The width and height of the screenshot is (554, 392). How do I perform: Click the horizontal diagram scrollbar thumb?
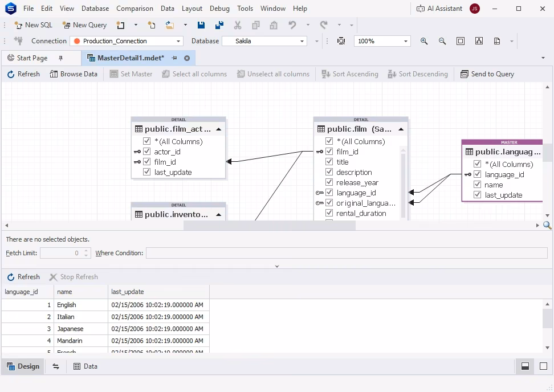coord(269,225)
